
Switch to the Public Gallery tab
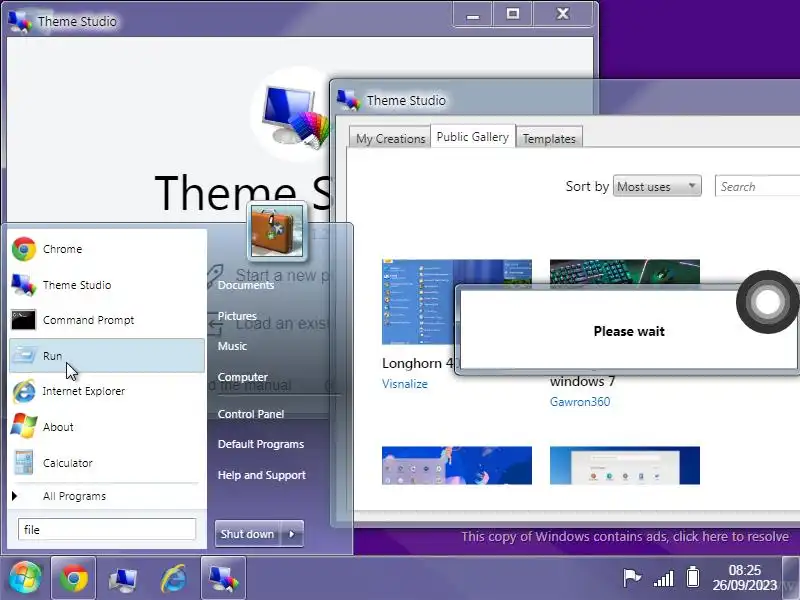coord(472,137)
